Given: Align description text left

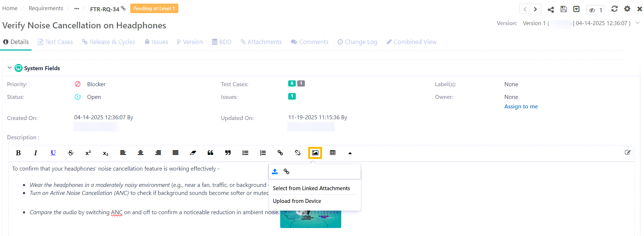Looking at the screenshot, I should point(123,153).
